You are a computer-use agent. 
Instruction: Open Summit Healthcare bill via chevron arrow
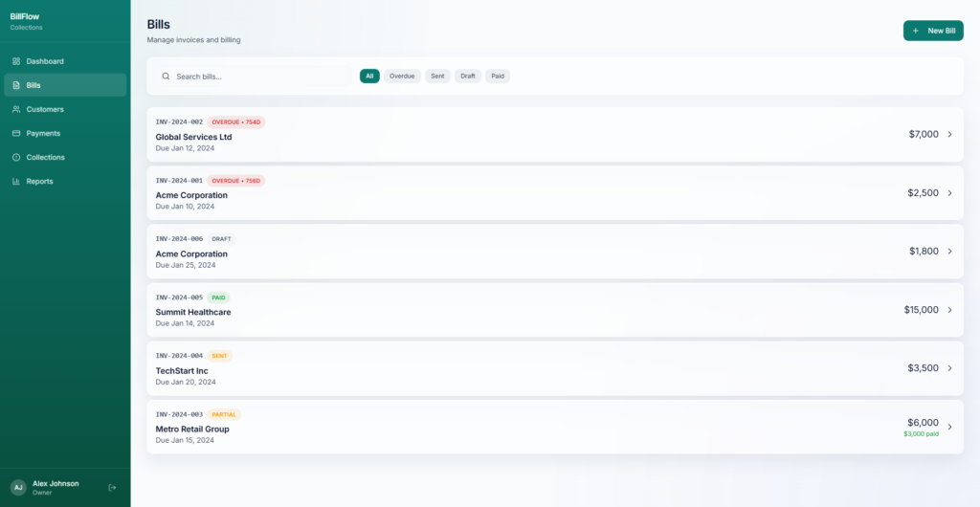949,310
